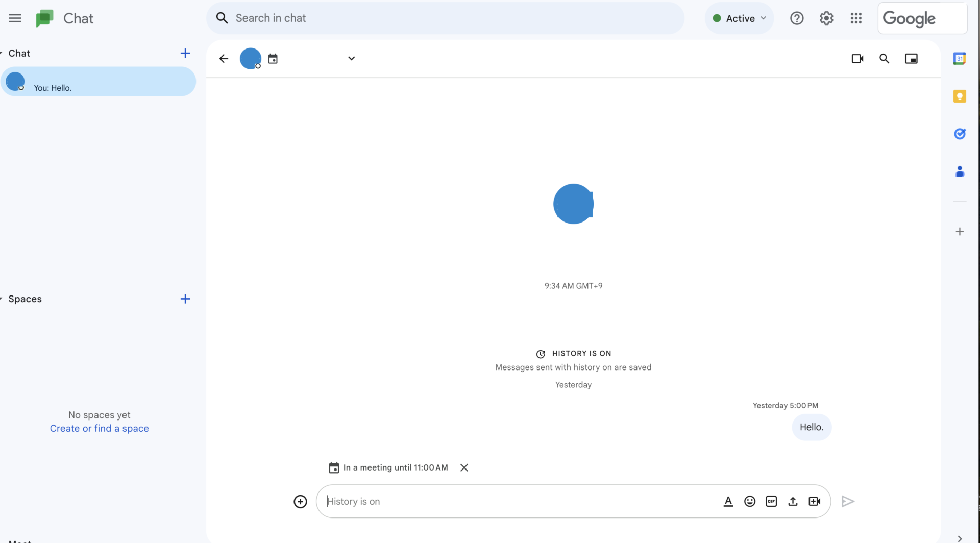
Task: Record a video message
Action: (x=814, y=501)
